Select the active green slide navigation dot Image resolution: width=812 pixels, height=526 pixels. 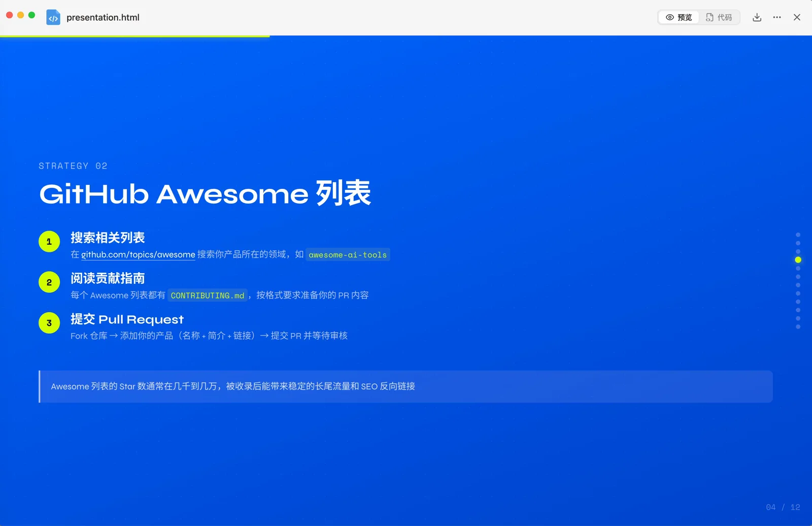click(798, 260)
